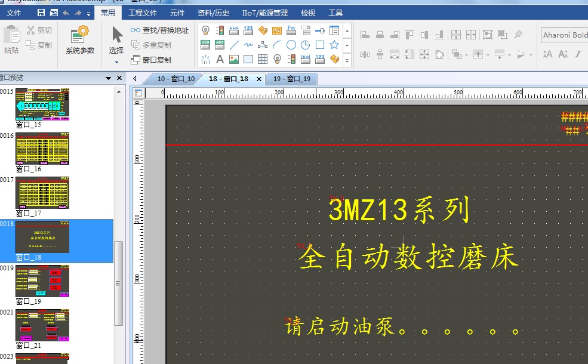
Task: Open 系统参数 system parameters
Action: pos(80,39)
